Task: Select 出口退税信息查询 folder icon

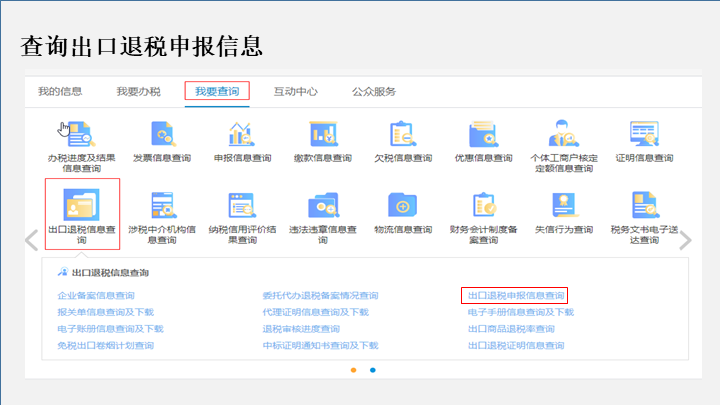Action: pos(81,204)
